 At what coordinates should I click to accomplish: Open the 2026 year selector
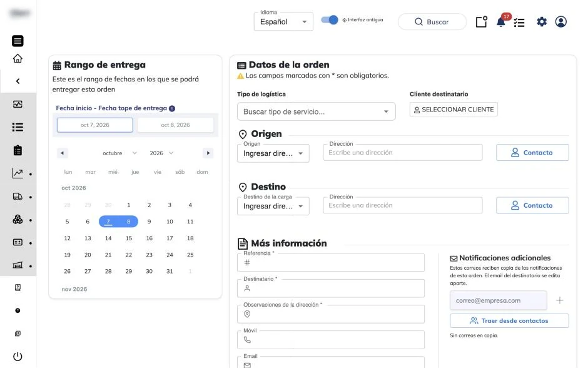click(x=161, y=153)
